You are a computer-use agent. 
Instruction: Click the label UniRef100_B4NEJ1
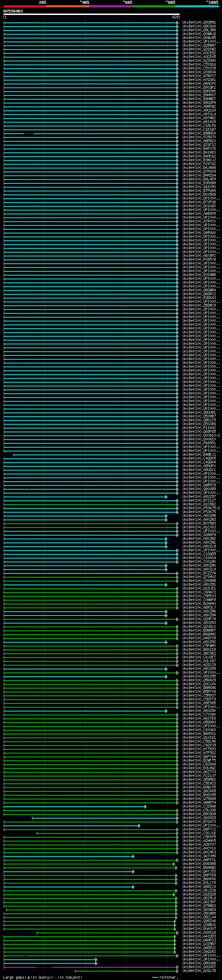click(199, 454)
